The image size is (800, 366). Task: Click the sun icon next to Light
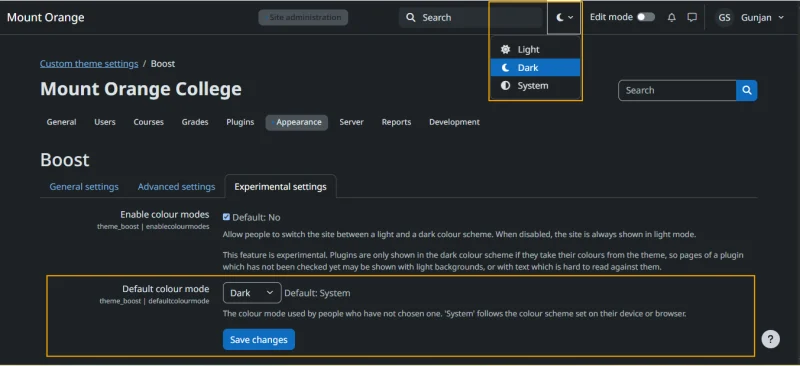tap(506, 50)
